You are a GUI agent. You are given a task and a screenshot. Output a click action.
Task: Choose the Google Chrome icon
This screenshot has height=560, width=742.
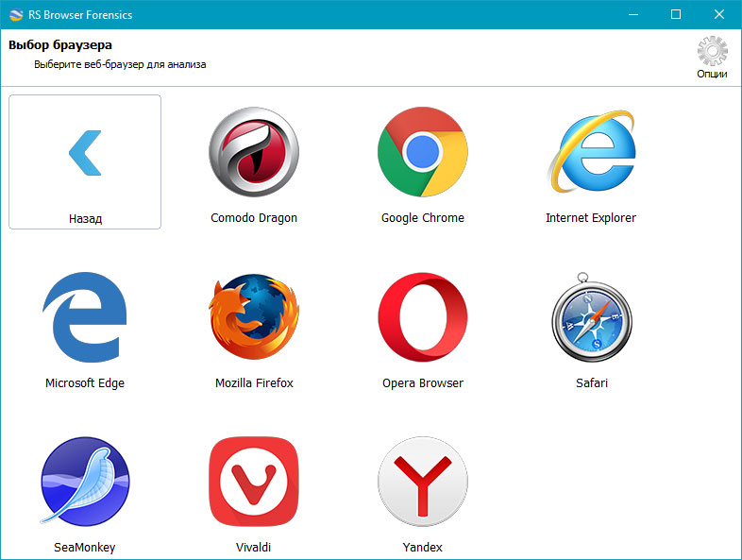pyautogui.click(x=423, y=151)
